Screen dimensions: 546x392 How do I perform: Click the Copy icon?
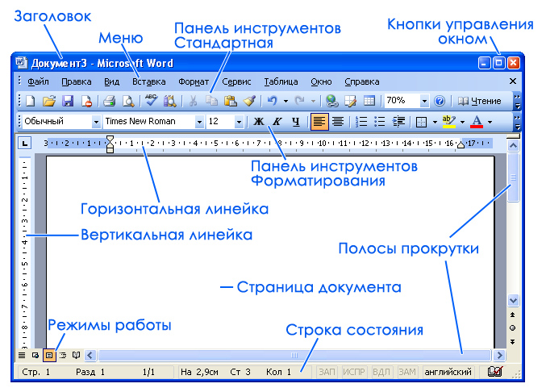211,101
